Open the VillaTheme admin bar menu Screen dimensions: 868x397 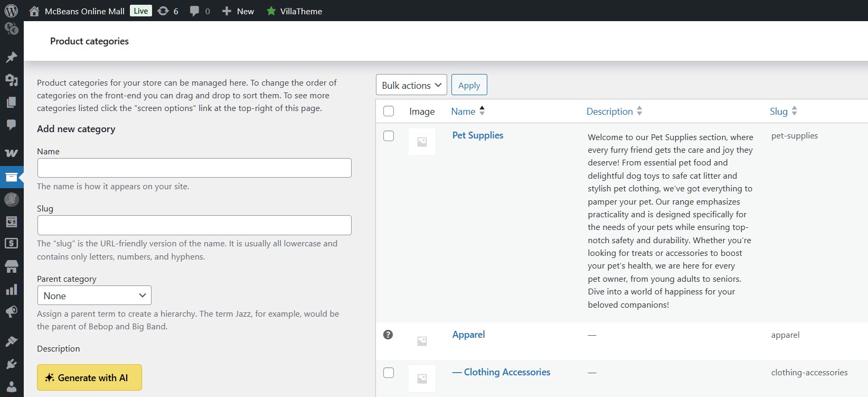[x=295, y=11]
